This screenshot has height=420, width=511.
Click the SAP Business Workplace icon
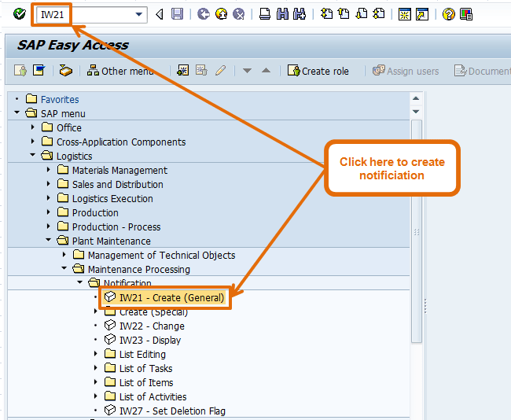pyautogui.click(x=65, y=71)
